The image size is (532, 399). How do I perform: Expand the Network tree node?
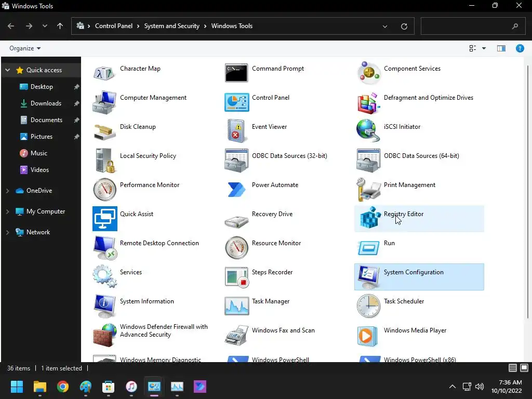point(7,232)
